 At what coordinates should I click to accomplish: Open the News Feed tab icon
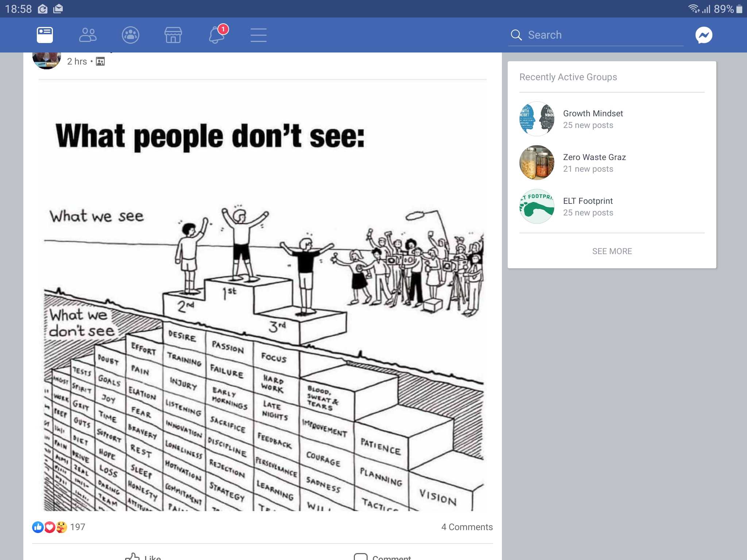[45, 35]
